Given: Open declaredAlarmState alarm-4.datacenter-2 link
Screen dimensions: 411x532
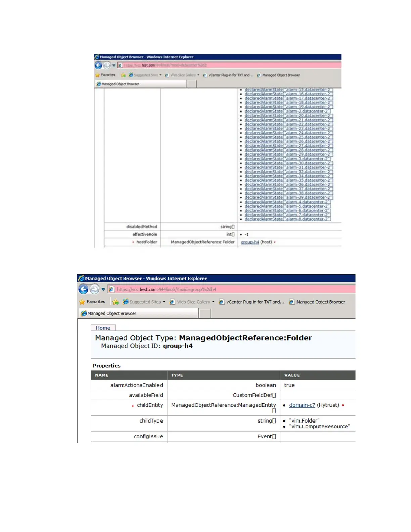Looking at the screenshot, I should pos(287,202).
